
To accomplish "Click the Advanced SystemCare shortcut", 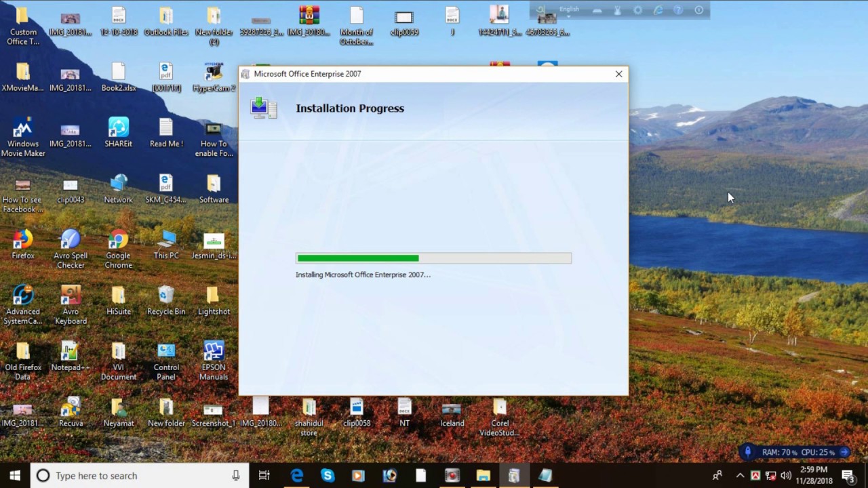I will pyautogui.click(x=23, y=305).
